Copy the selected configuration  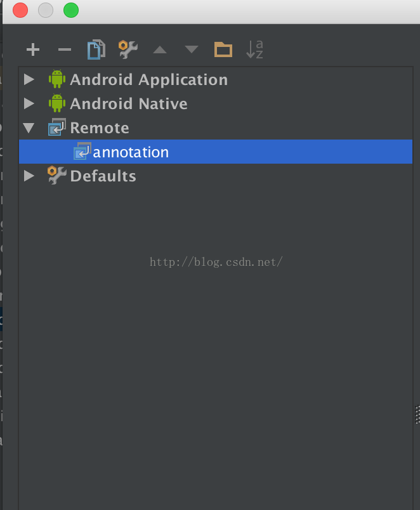(96, 49)
